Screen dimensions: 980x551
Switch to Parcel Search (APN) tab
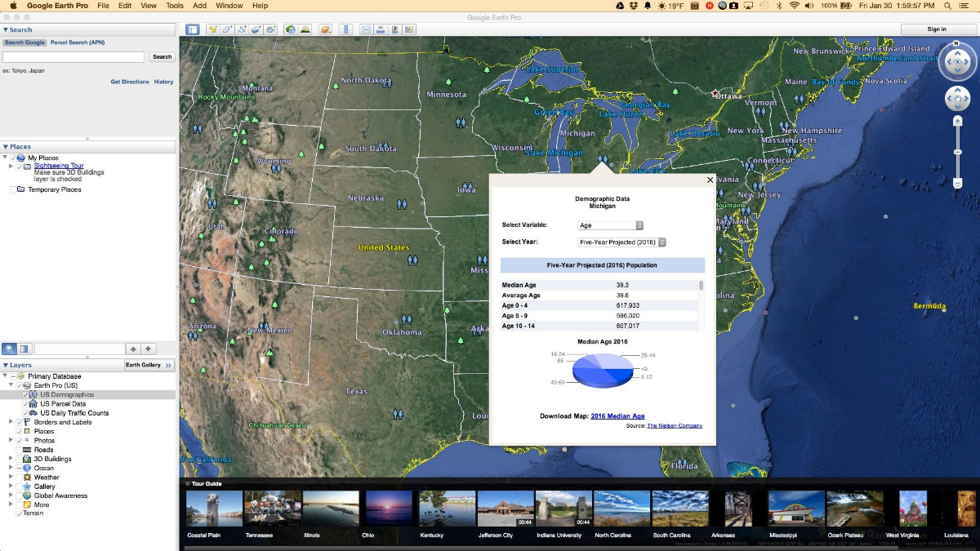[x=78, y=42]
